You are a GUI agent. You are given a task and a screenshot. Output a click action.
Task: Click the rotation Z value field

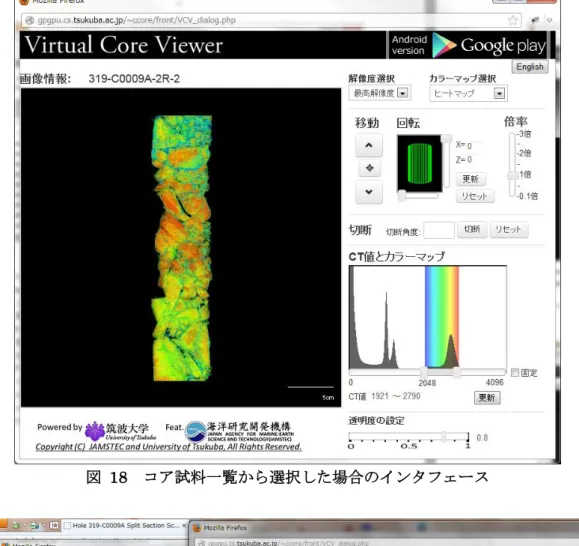[474, 160]
